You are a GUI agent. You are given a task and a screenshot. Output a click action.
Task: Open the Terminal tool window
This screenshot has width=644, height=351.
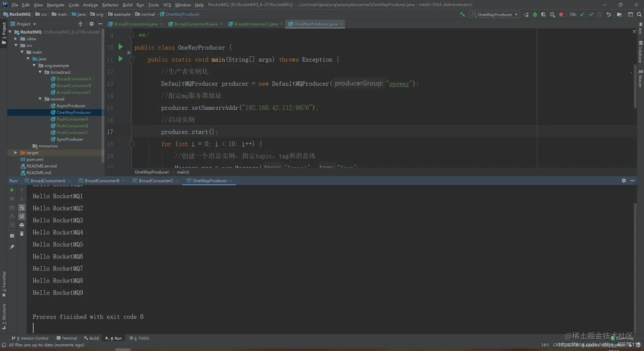point(66,339)
